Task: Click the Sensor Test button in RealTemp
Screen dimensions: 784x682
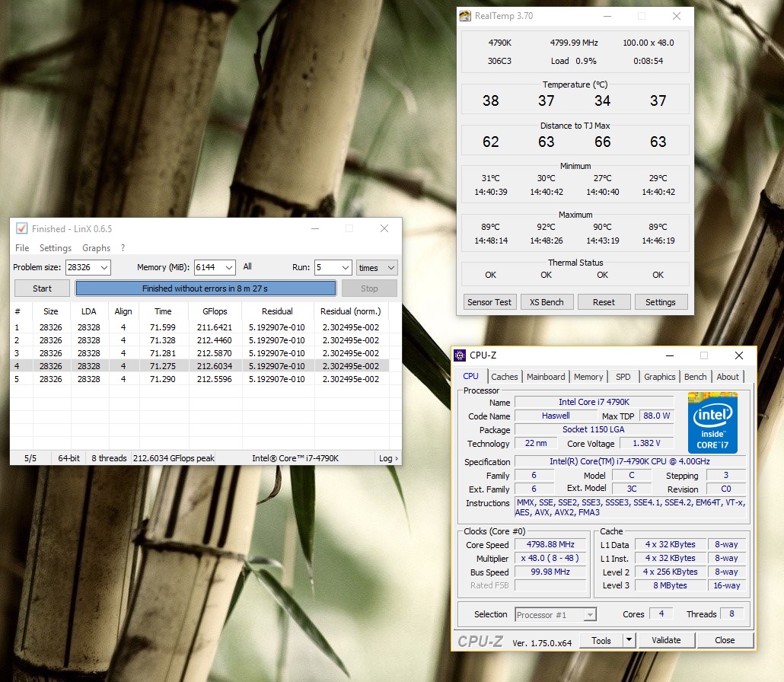Action: tap(489, 302)
